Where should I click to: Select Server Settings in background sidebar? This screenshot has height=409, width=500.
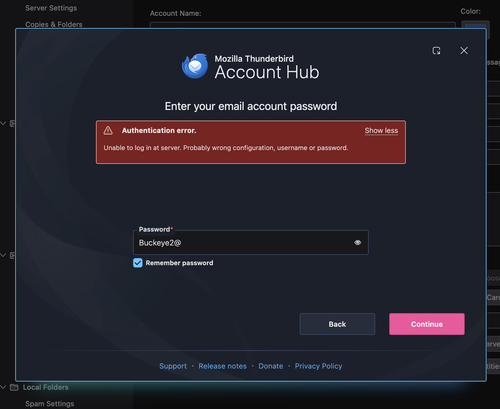[x=51, y=8]
